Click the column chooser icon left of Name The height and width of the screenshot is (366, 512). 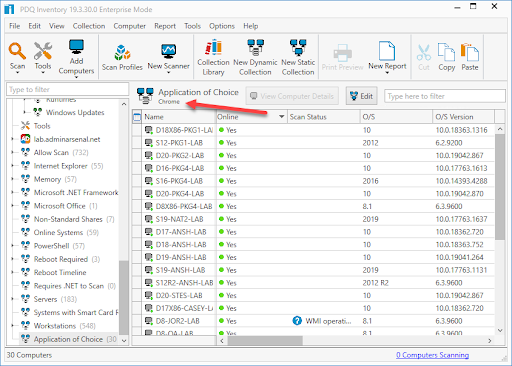pyautogui.click(x=137, y=117)
